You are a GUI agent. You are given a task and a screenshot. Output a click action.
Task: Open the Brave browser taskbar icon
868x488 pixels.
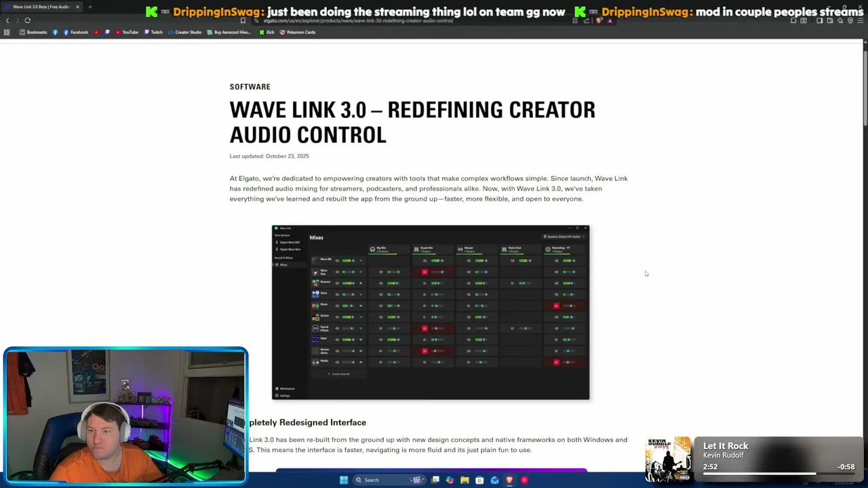click(509, 480)
